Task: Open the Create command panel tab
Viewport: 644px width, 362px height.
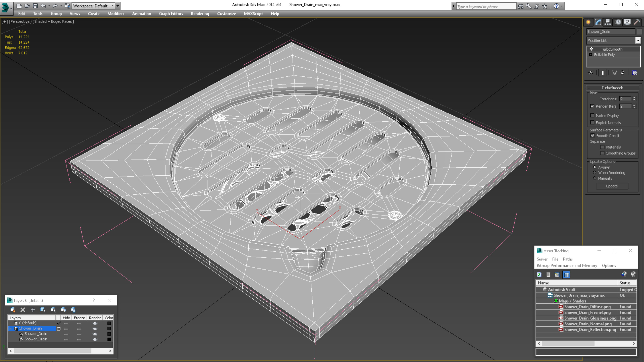Action: (588, 22)
